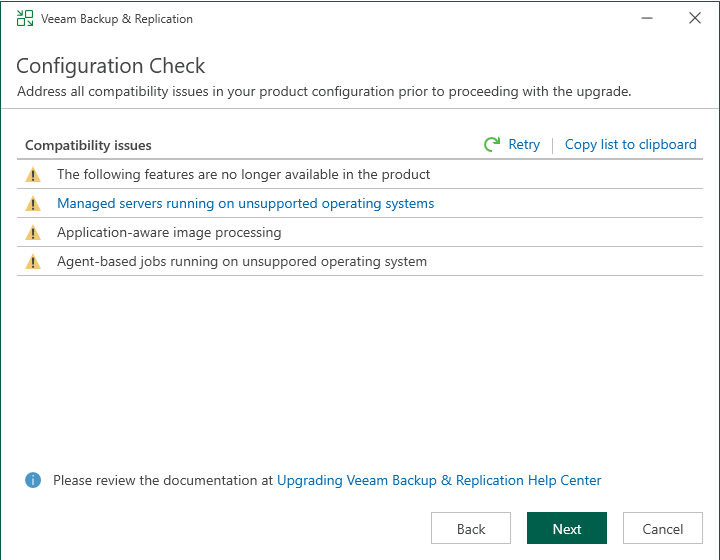720x560 pixels.
Task: Open Managed servers running on unsupported systems link
Action: click(x=245, y=204)
